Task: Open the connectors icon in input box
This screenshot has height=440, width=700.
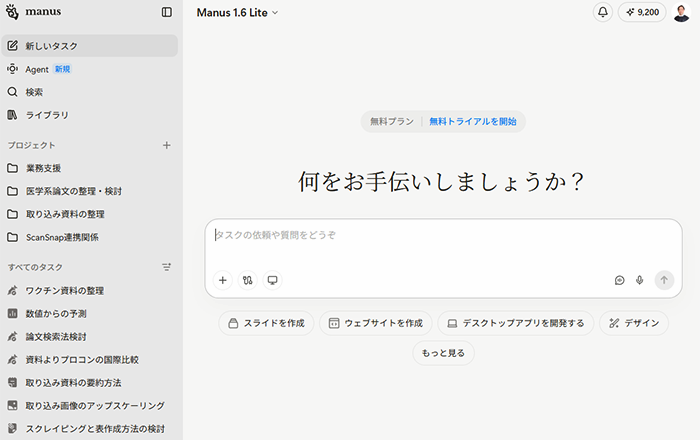Action: tap(248, 280)
